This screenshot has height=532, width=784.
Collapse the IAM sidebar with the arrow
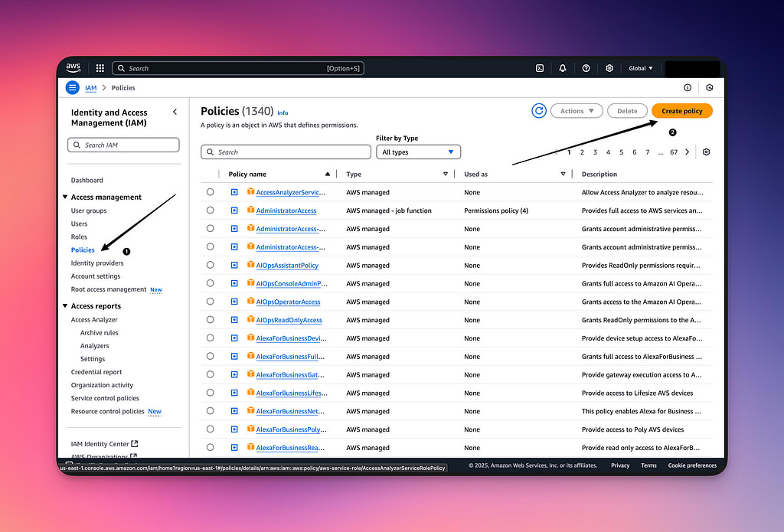[175, 112]
